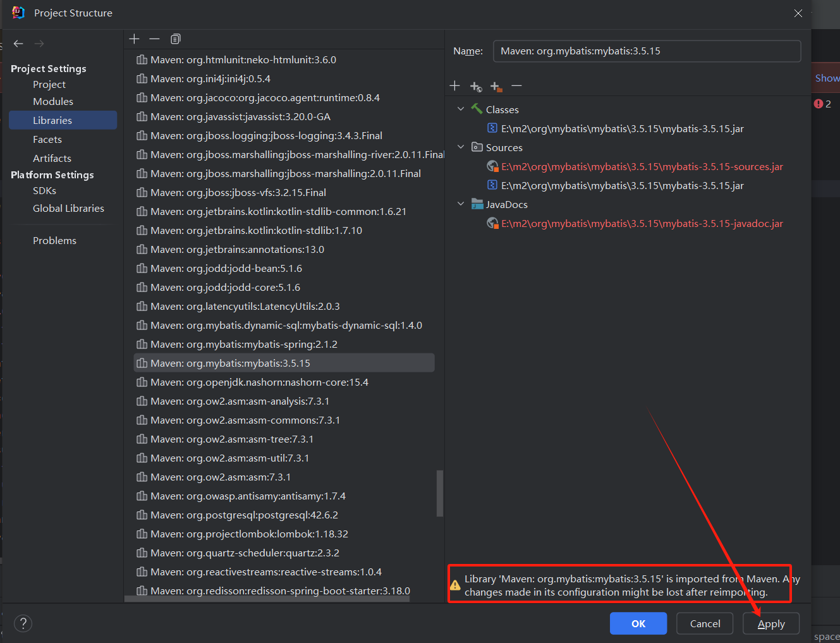This screenshot has height=643, width=840.
Task: Select Maven: LatencyUtils:2.0.3
Action: [245, 307]
